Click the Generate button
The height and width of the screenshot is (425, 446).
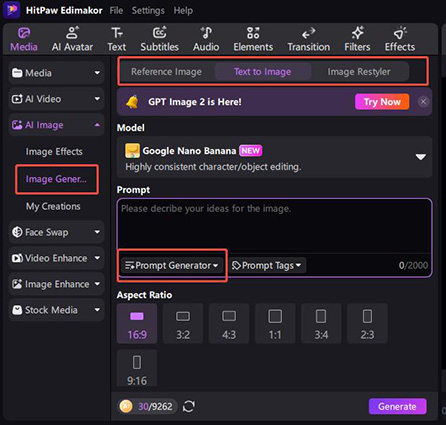[397, 406]
